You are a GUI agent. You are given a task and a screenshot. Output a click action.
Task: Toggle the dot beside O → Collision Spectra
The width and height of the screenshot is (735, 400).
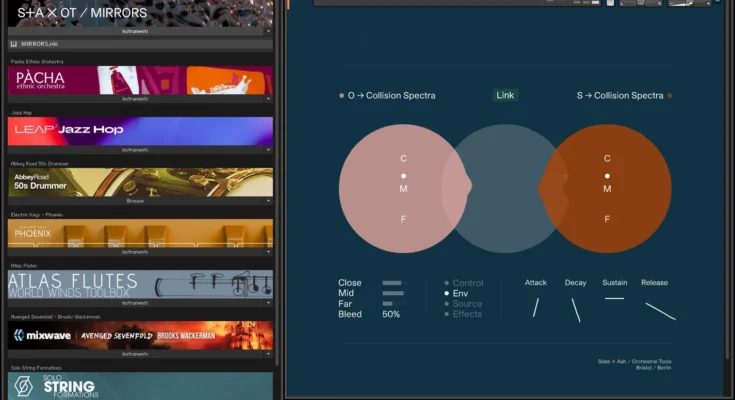click(x=341, y=96)
